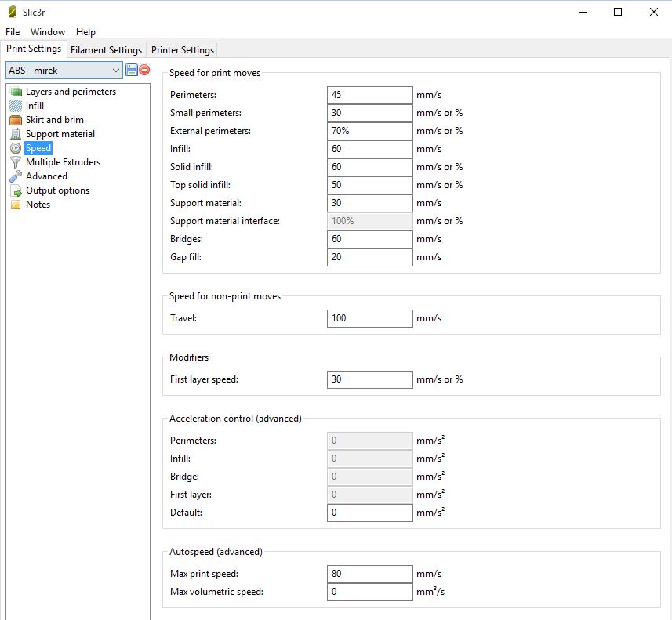
Task: Select the Skirt and brim icon
Action: (16, 120)
